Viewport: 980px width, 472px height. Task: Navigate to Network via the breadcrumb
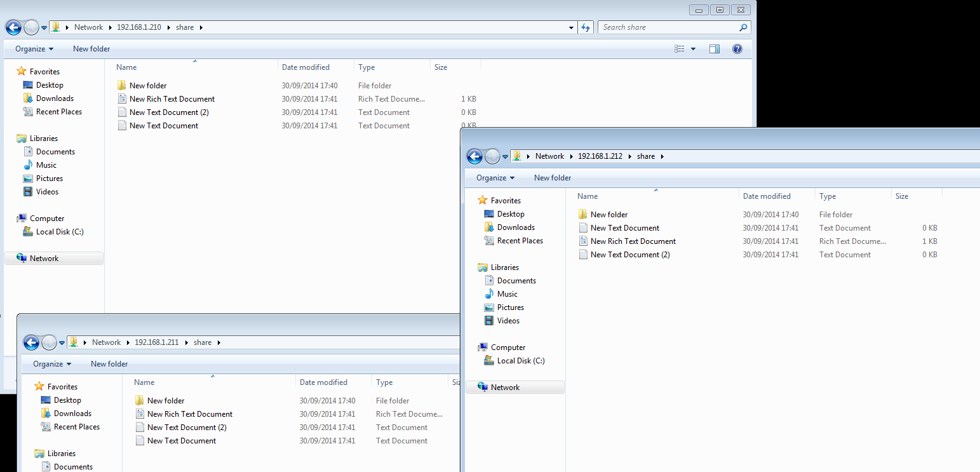88,27
